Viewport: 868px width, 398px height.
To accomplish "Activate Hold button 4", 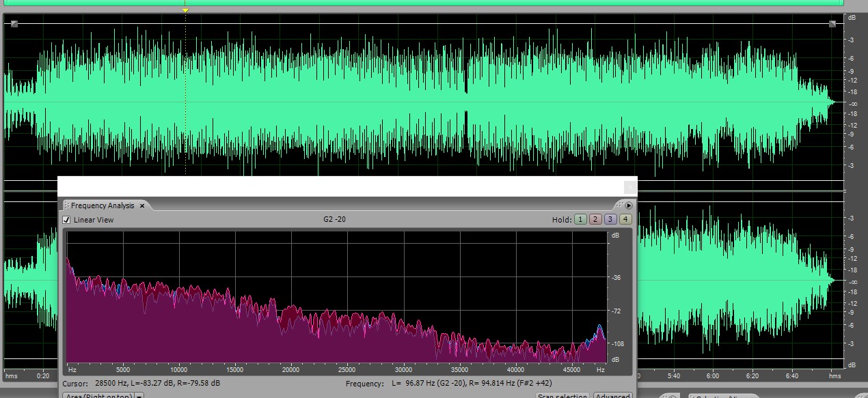I will point(625,219).
